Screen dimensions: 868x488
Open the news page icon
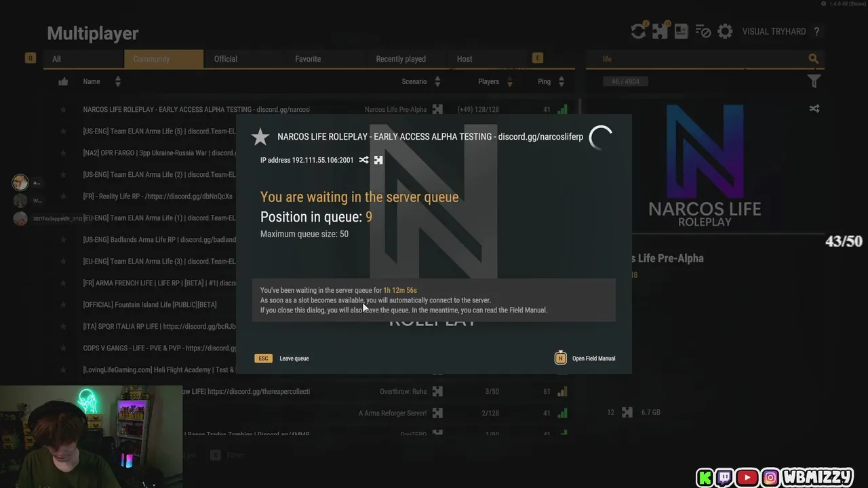[682, 31]
